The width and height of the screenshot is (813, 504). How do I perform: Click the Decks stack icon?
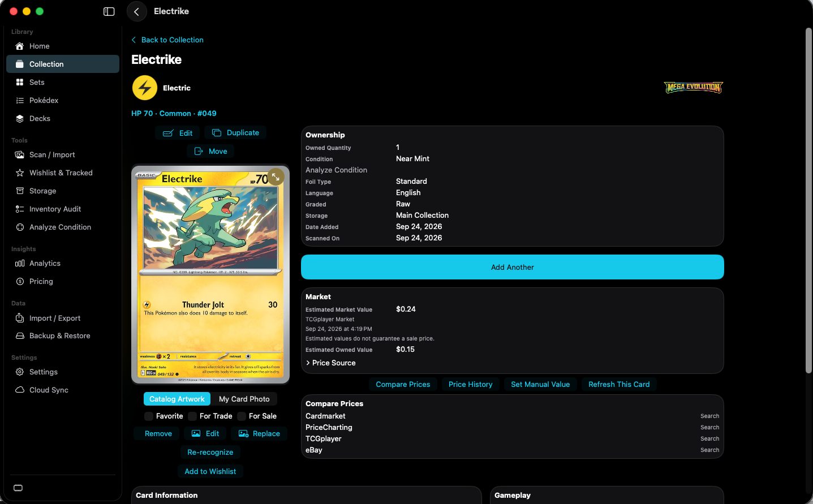click(20, 118)
